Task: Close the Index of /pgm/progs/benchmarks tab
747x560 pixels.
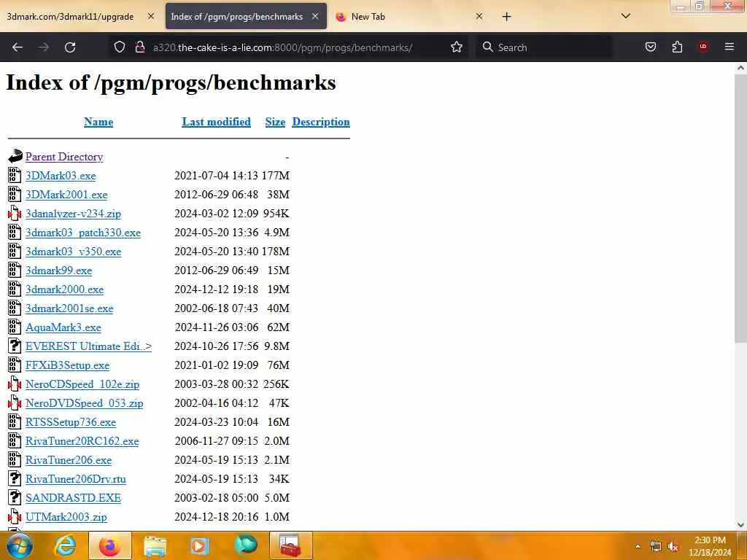Action: [315, 16]
